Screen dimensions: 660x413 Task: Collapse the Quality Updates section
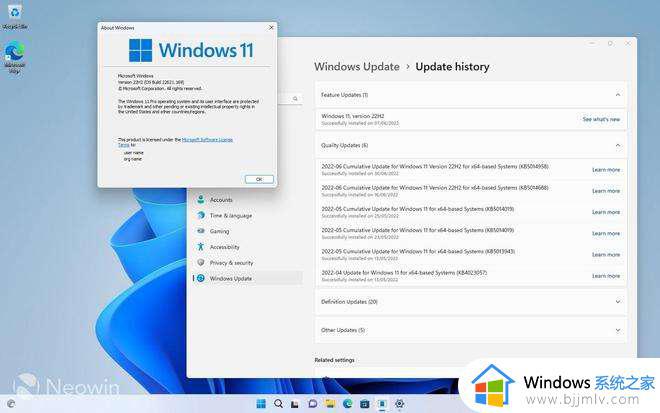617,145
